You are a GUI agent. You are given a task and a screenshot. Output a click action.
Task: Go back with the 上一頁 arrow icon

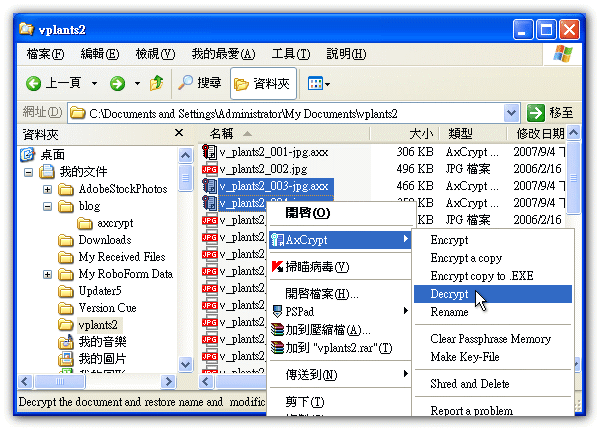[x=34, y=83]
